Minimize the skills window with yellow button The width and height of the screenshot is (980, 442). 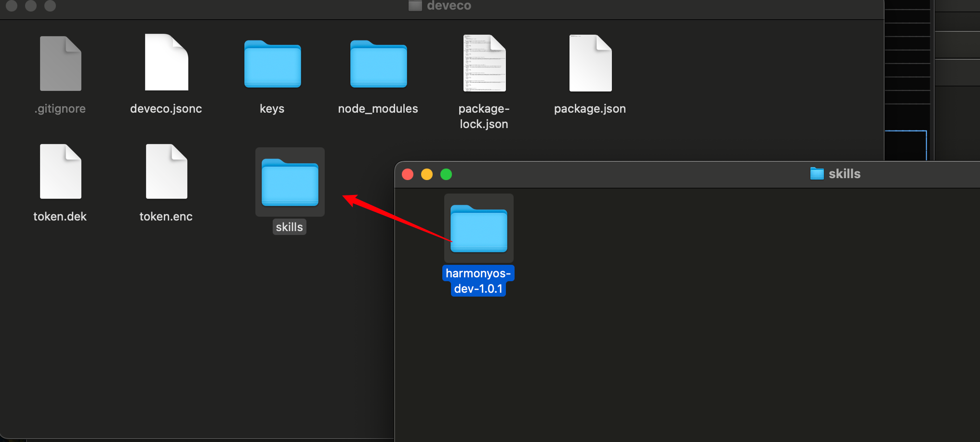point(427,174)
